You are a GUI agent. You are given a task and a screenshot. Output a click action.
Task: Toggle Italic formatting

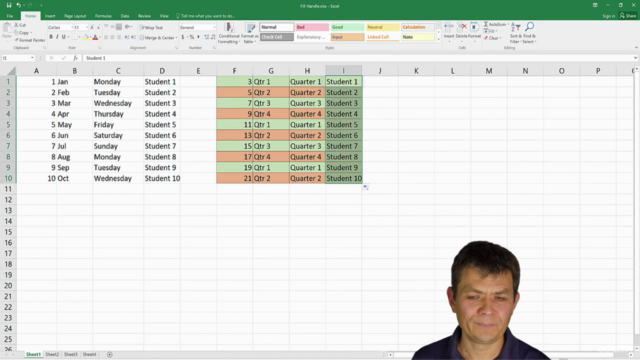point(57,37)
